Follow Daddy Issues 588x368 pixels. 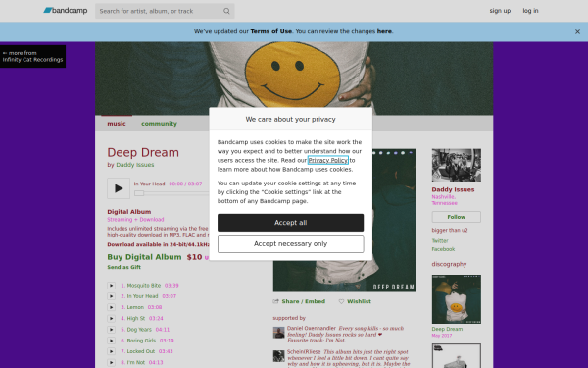(457, 217)
